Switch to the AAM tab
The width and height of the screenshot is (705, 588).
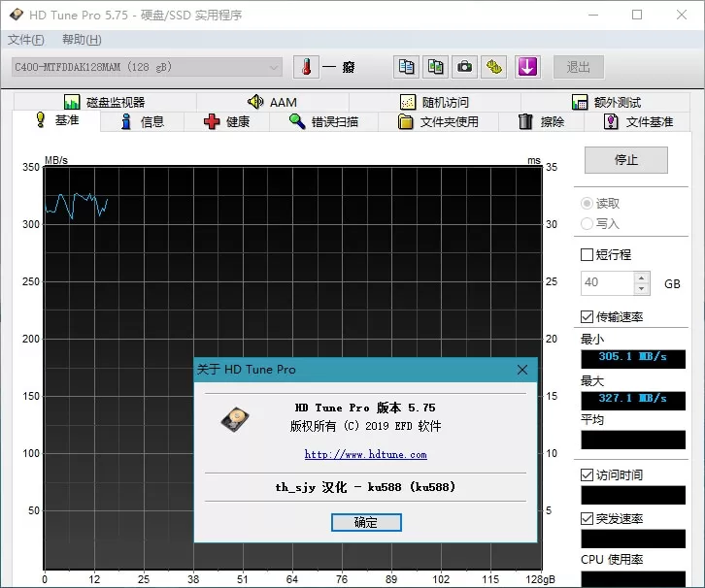[x=273, y=102]
